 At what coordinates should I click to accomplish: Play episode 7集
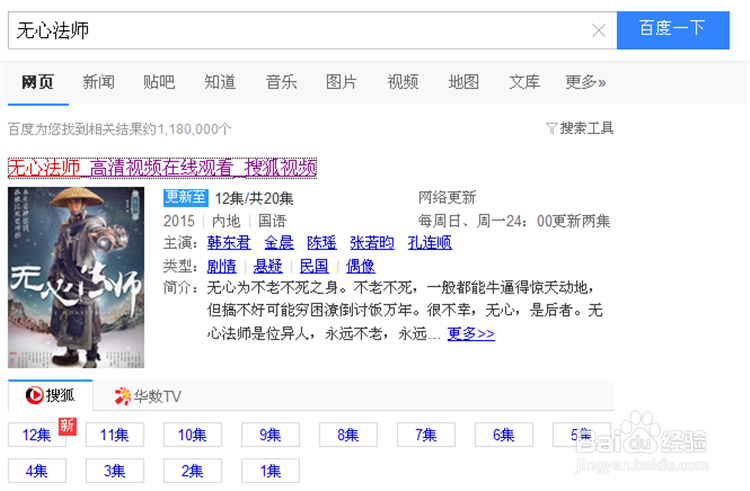tap(426, 435)
